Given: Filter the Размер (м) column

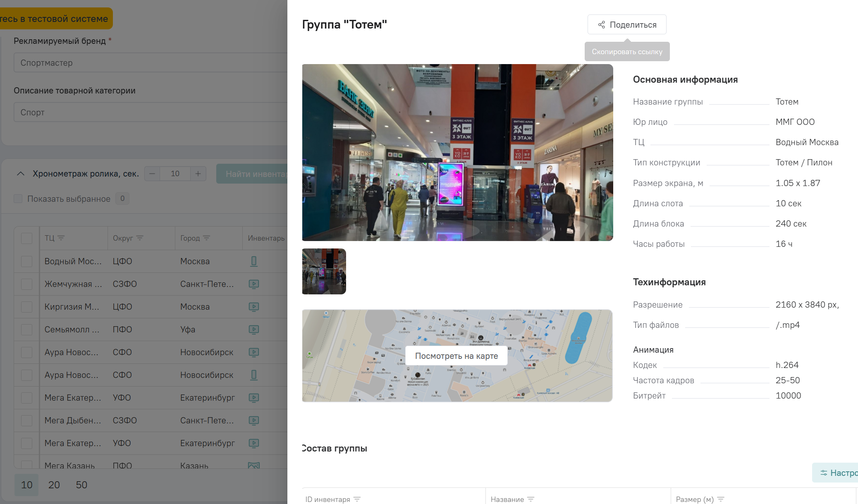Looking at the screenshot, I should [x=721, y=499].
